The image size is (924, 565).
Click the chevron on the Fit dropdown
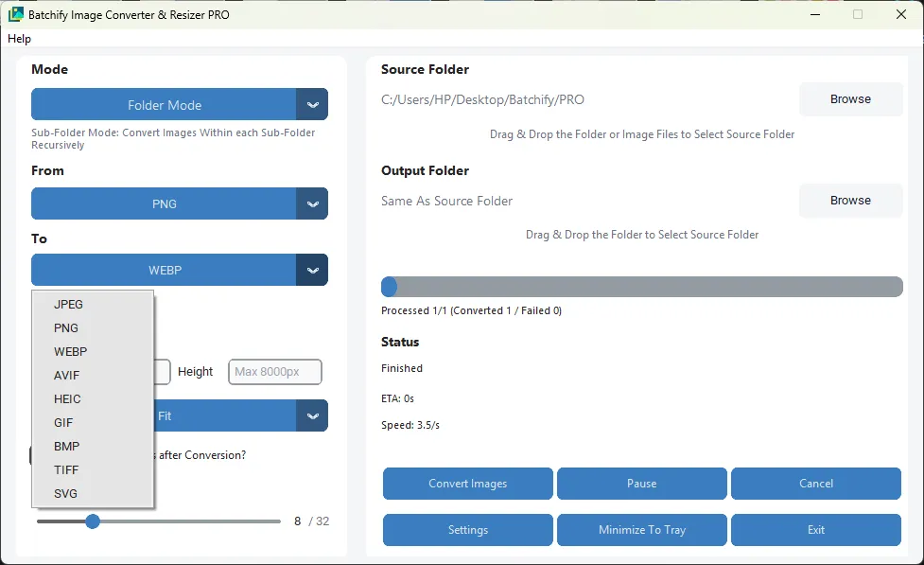pyautogui.click(x=313, y=415)
